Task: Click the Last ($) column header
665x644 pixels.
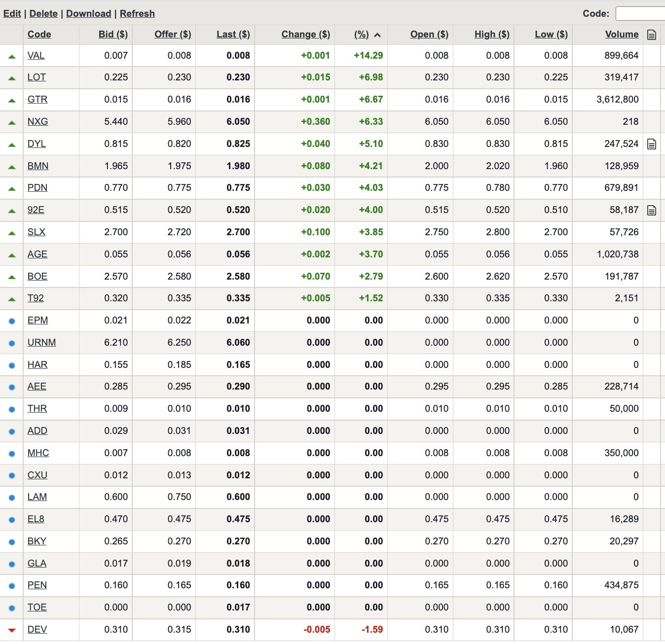Action: [232, 34]
